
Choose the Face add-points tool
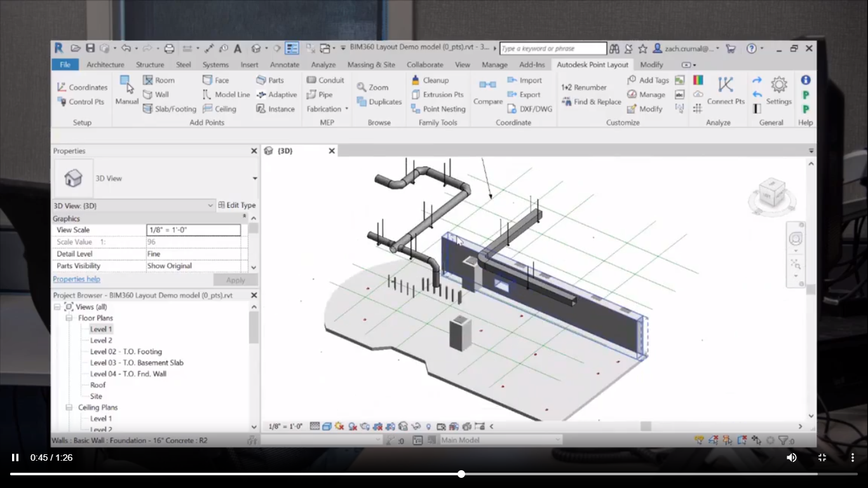[215, 80]
